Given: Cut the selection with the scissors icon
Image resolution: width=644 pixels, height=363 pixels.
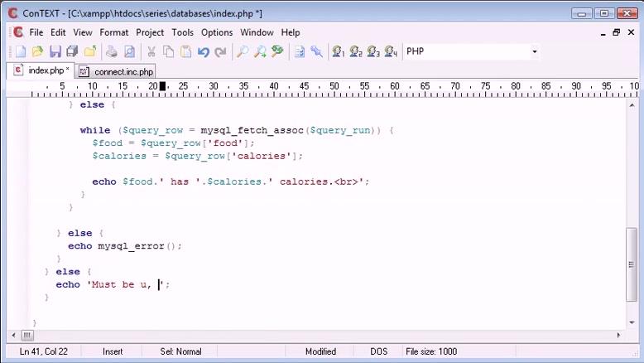Looking at the screenshot, I should coord(151,51).
